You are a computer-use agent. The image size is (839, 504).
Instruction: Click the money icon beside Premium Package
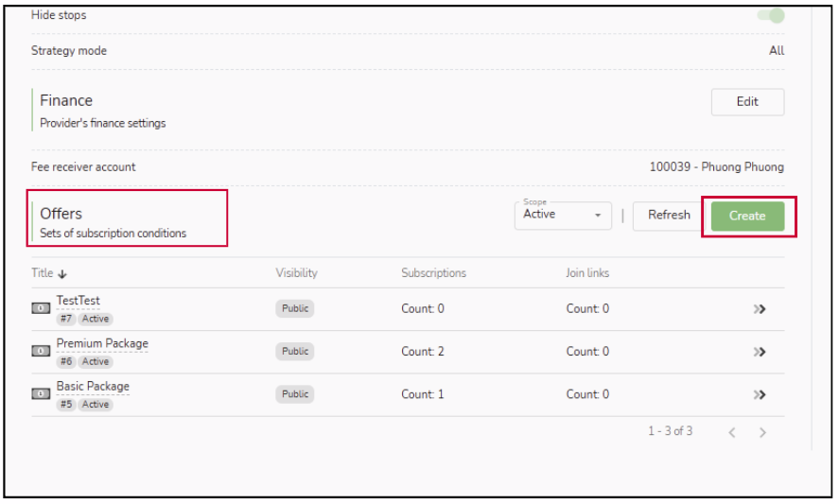(x=41, y=351)
